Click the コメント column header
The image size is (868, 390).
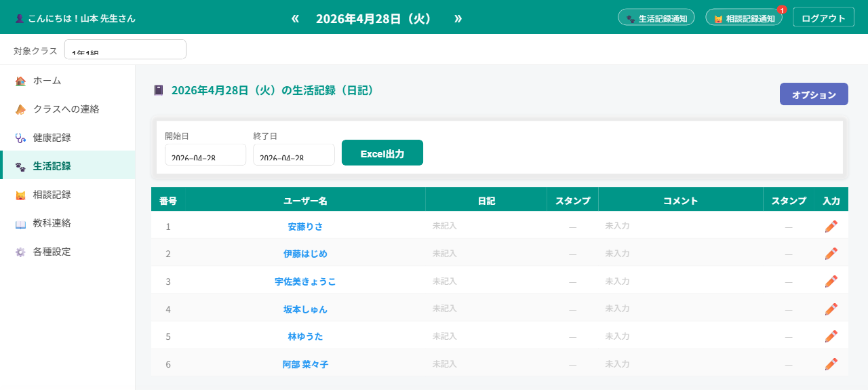pos(681,201)
